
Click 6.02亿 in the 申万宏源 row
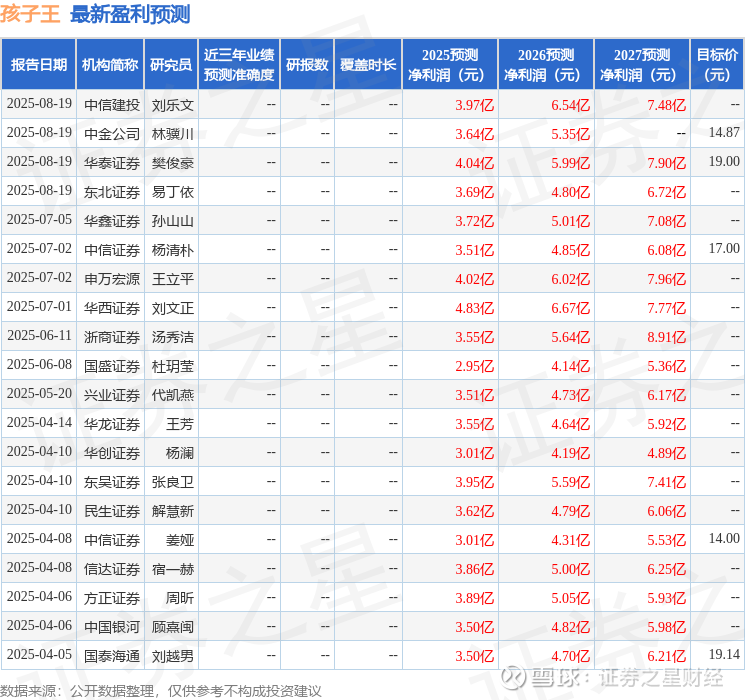pyautogui.click(x=571, y=279)
